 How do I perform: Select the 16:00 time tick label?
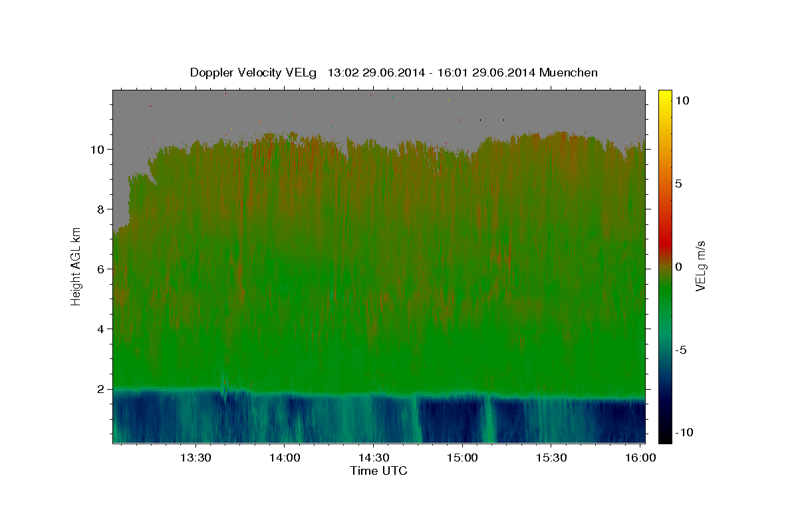coord(640,458)
